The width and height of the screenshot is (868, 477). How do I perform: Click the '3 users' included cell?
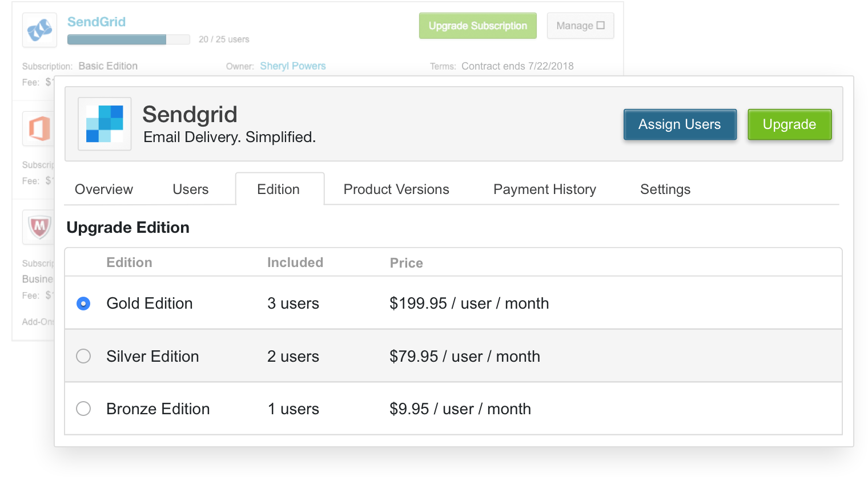click(293, 304)
